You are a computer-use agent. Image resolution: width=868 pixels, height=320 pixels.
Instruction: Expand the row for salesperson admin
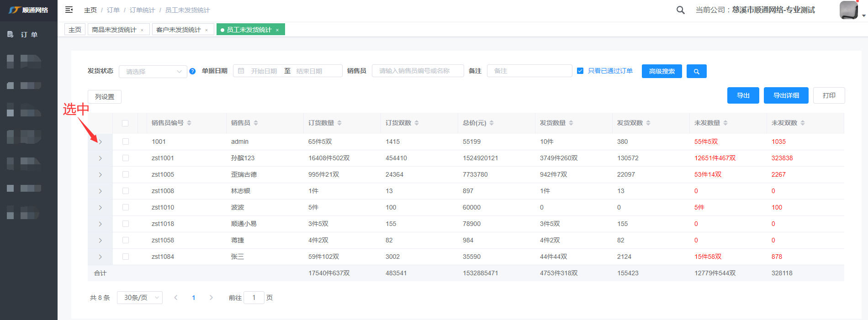click(100, 142)
